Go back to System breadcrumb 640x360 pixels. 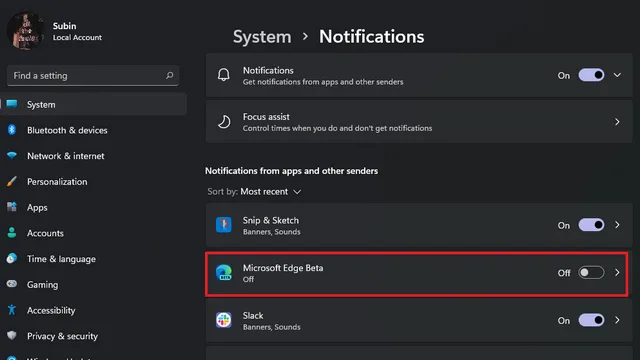(262, 37)
